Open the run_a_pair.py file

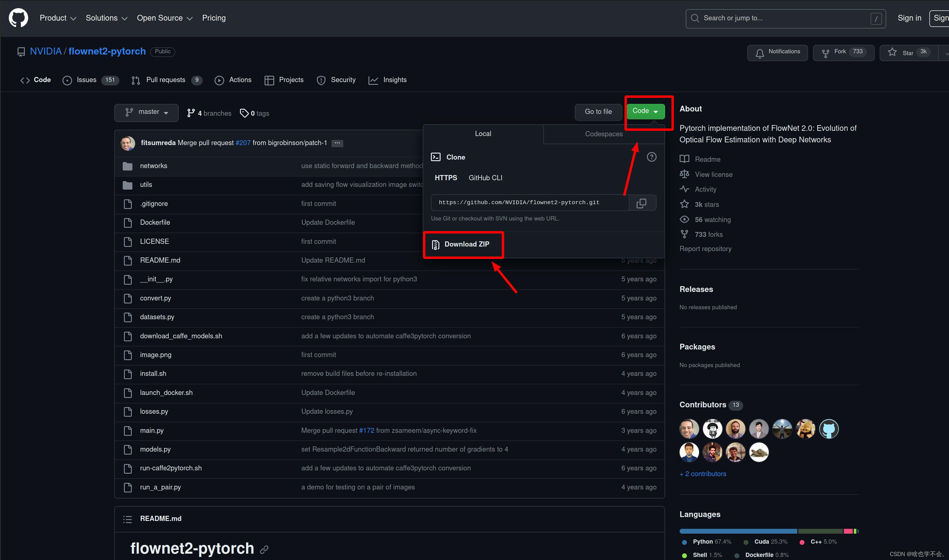click(160, 488)
